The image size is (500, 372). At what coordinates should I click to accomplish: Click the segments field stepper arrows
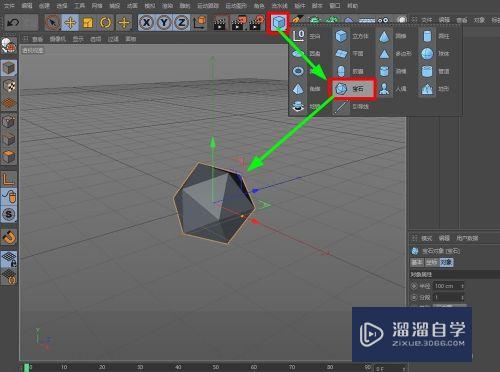click(462, 297)
